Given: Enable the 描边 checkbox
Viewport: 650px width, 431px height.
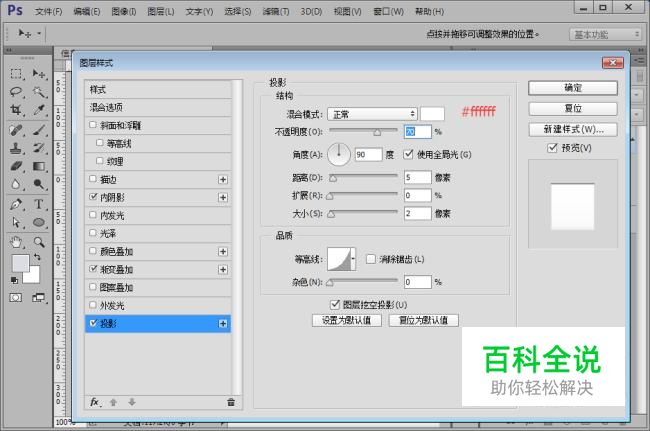Looking at the screenshot, I should point(93,179).
